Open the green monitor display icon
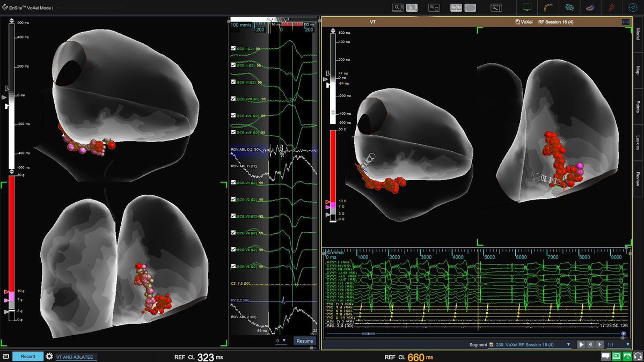The width and height of the screenshot is (644, 362). click(x=526, y=8)
